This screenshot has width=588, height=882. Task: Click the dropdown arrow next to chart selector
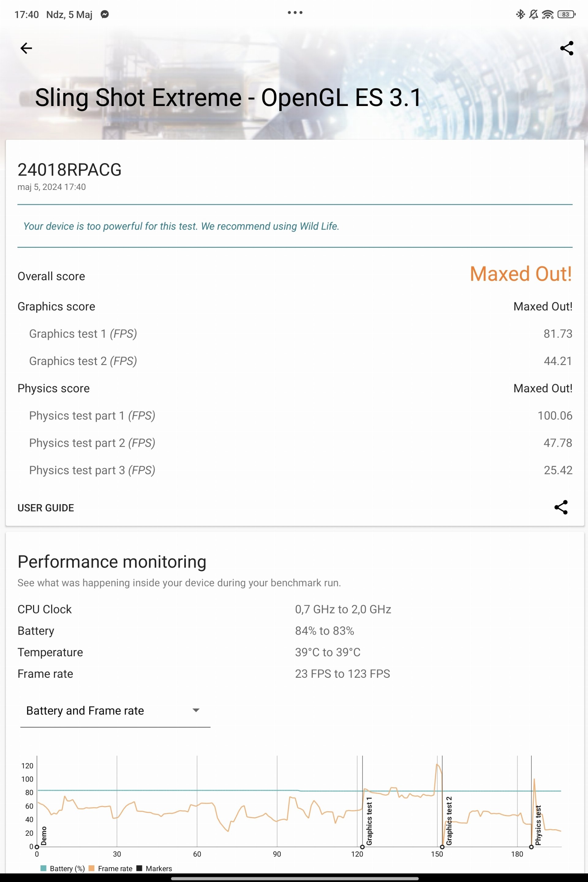[196, 710]
